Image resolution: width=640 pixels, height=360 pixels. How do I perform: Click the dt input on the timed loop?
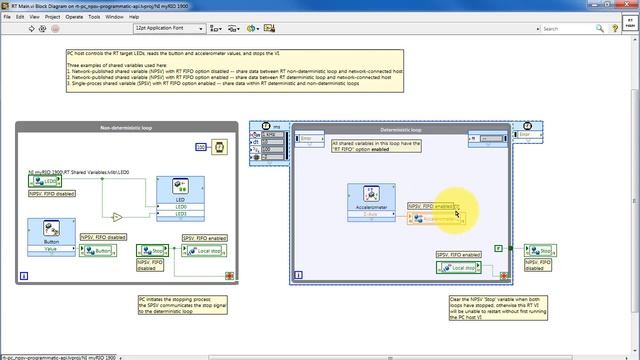click(x=256, y=142)
